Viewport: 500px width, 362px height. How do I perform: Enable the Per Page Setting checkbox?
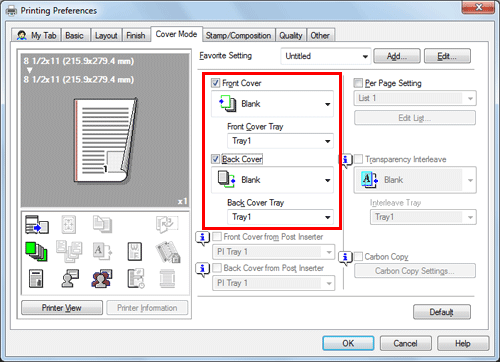click(358, 83)
